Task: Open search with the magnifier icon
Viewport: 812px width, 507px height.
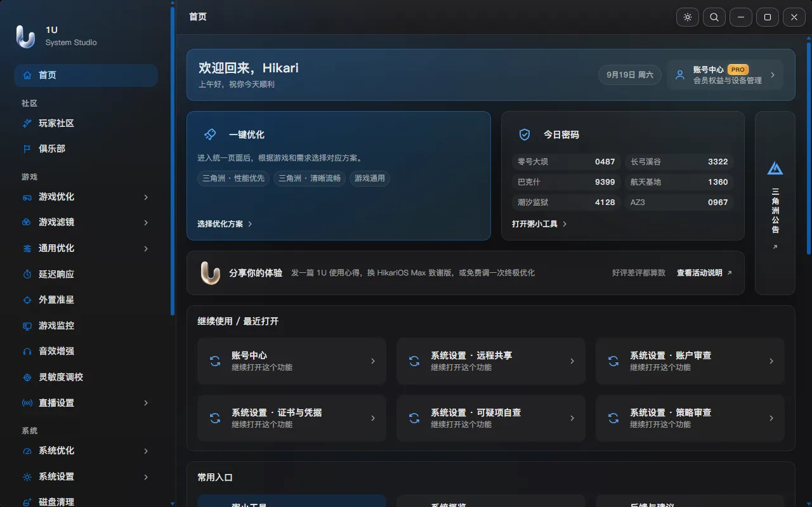Action: tap(714, 17)
